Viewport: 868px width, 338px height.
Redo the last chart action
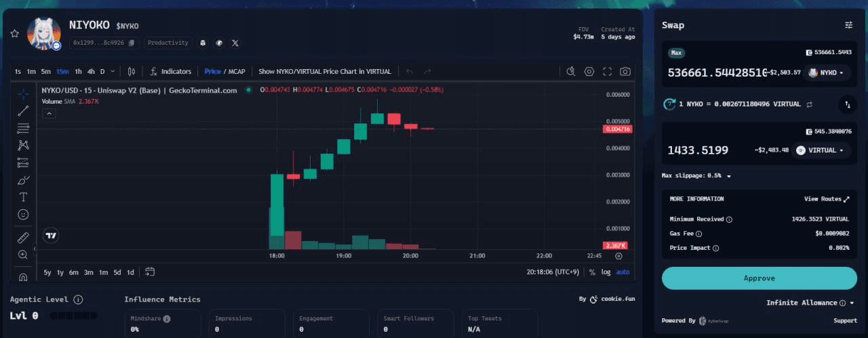(427, 71)
